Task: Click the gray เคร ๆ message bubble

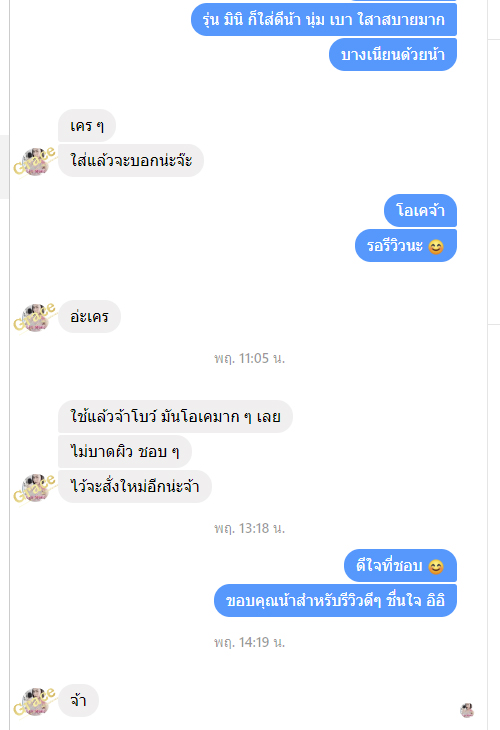Action: click(x=87, y=126)
